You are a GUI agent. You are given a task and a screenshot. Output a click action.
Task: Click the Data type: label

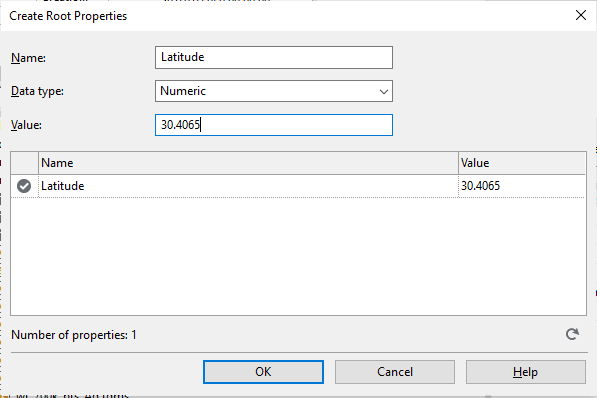tap(37, 91)
